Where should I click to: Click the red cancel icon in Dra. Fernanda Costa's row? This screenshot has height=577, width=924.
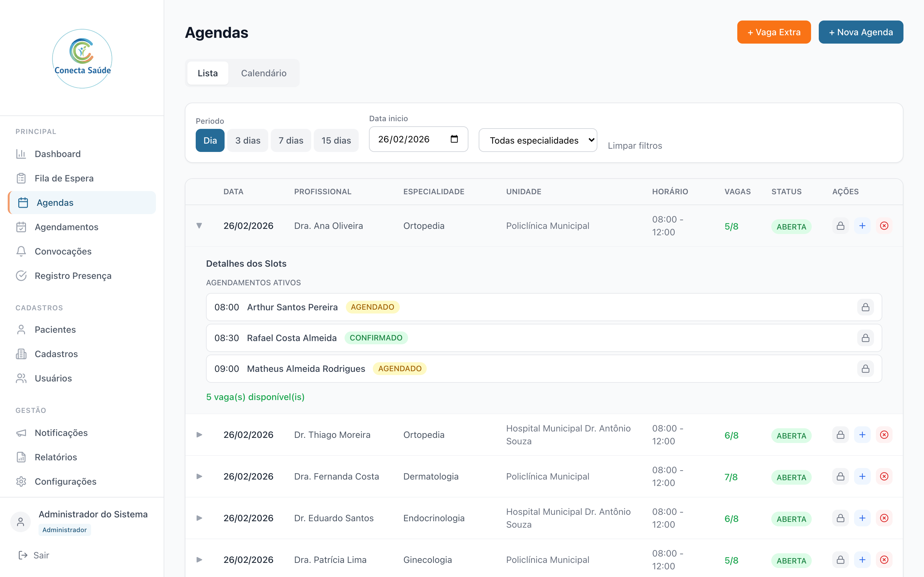click(x=884, y=477)
